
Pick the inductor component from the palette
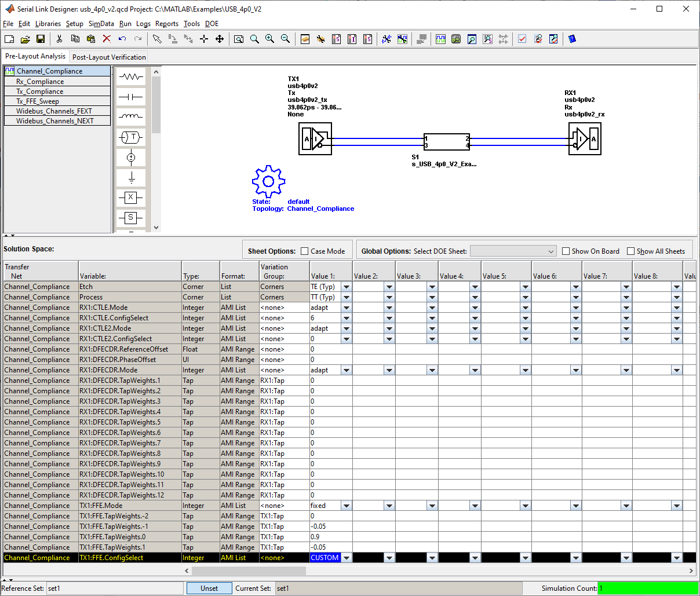tap(131, 116)
